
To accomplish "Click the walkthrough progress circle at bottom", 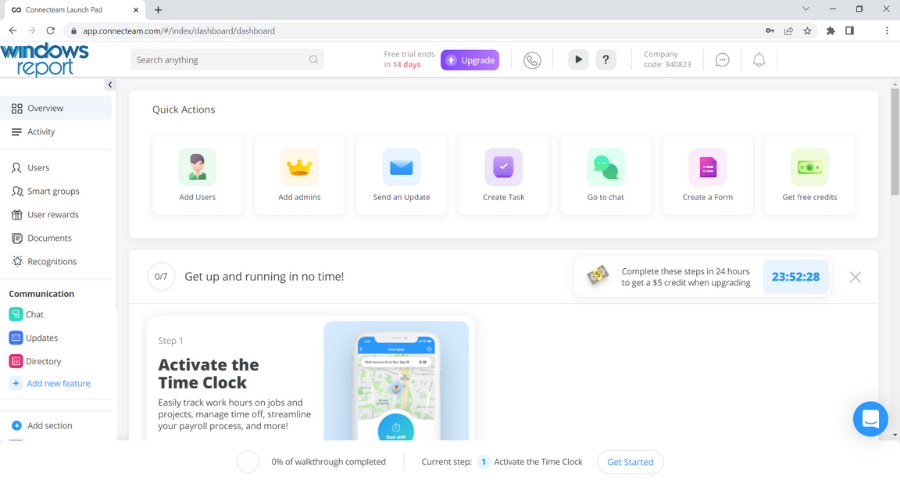I will 248,462.
